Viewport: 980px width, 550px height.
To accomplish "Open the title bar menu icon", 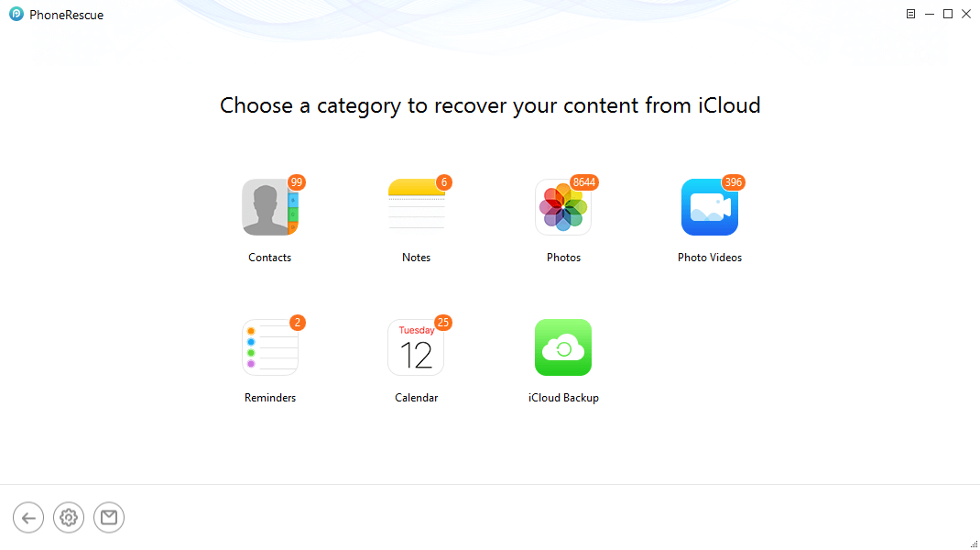I will pos(910,14).
